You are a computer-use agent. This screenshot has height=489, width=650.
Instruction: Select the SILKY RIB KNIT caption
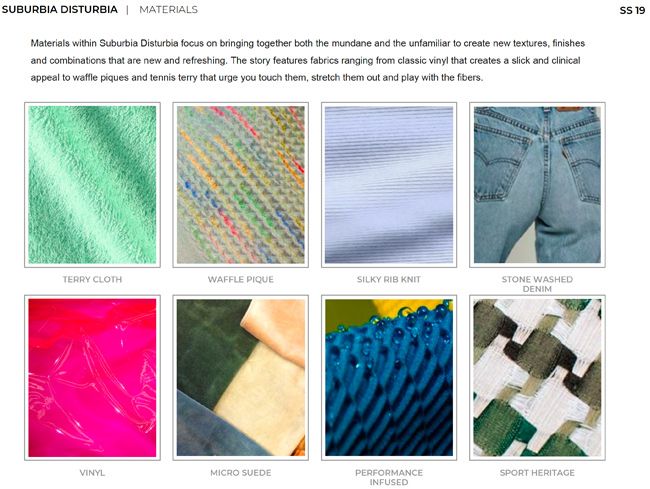click(x=389, y=279)
